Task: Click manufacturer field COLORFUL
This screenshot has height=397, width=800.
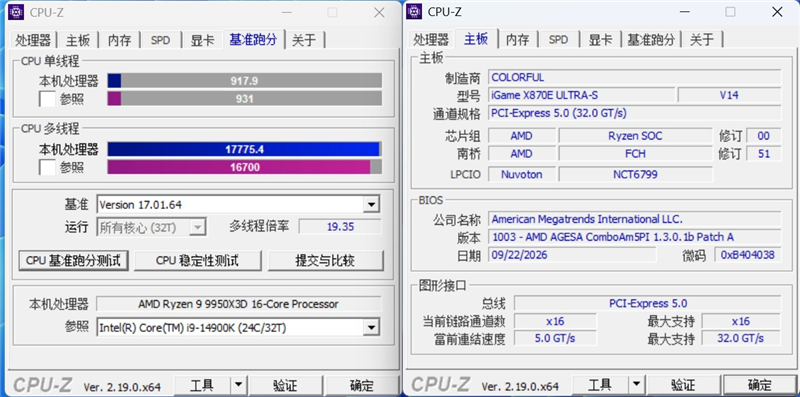Action: coord(635,78)
